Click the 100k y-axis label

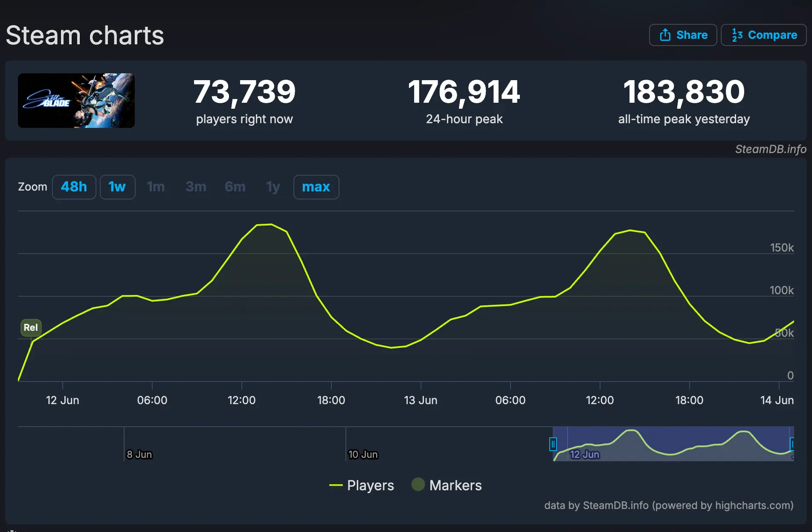coord(782,290)
